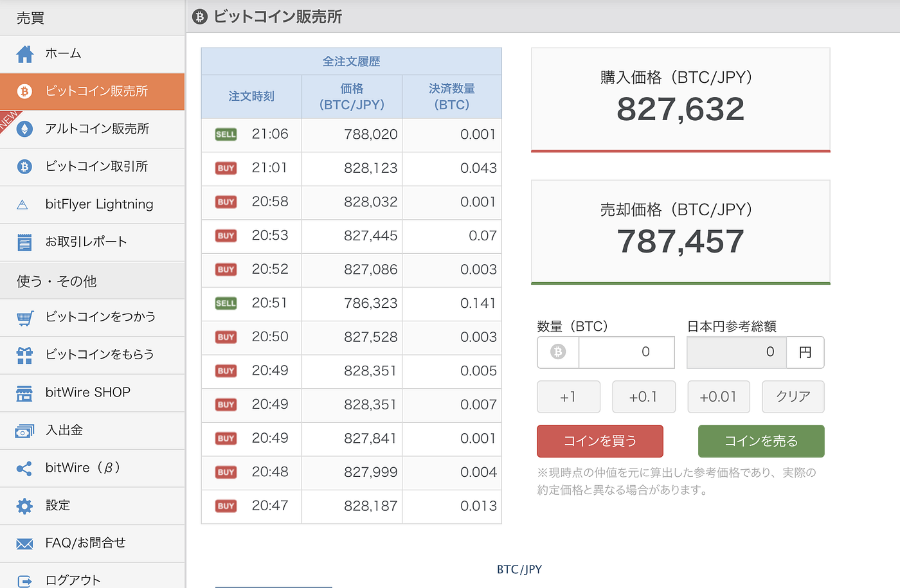Click the bitFlyer Lightning triangle icon
Viewport: 900px width, 588px height.
pos(22,205)
